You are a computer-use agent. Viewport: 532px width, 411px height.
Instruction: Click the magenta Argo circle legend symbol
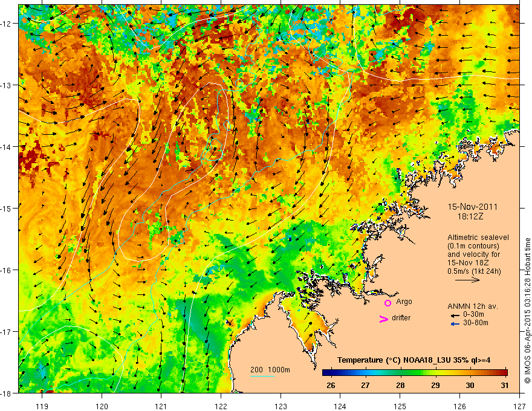(388, 303)
